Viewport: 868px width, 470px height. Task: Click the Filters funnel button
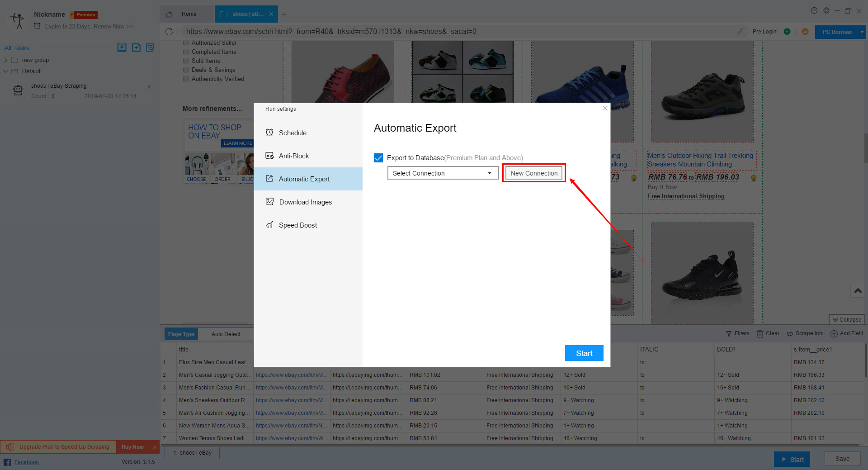737,333
